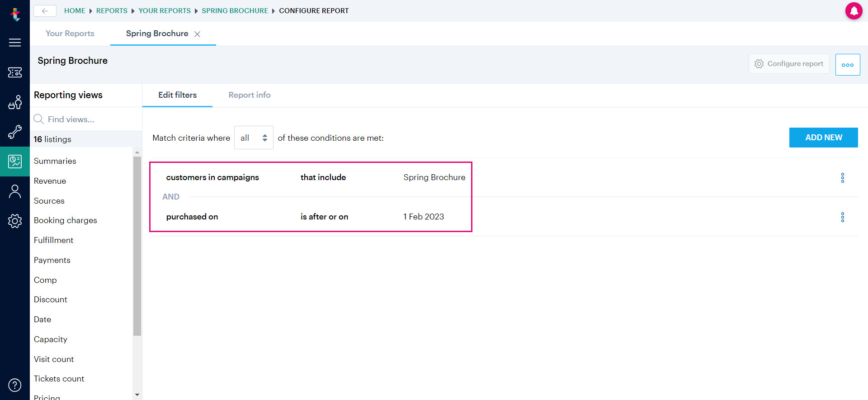Screen dimensions: 868x400
Task: Click the three-dot more options button
Action: coord(848,65)
